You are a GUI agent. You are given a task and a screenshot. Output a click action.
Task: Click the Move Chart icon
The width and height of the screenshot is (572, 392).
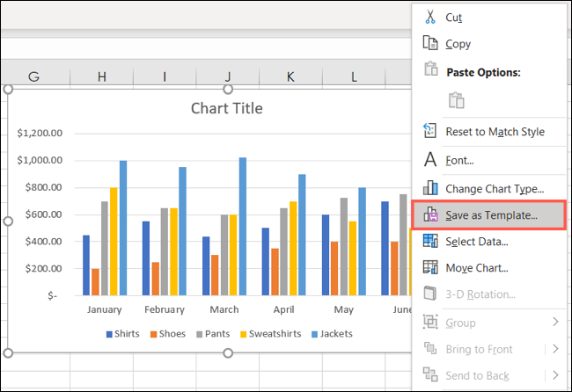(430, 267)
